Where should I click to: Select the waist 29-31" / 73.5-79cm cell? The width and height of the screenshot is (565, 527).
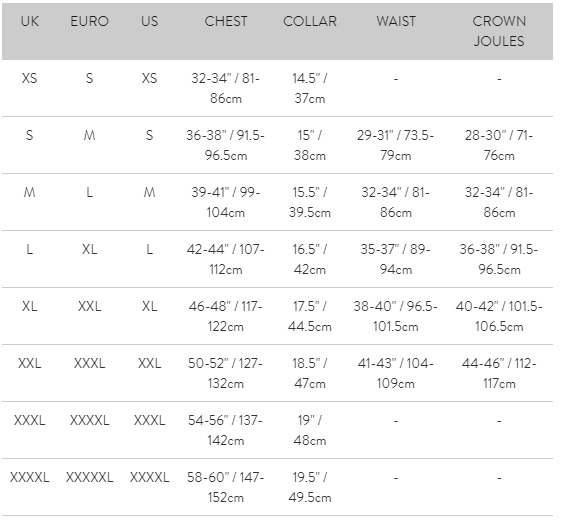(396, 146)
